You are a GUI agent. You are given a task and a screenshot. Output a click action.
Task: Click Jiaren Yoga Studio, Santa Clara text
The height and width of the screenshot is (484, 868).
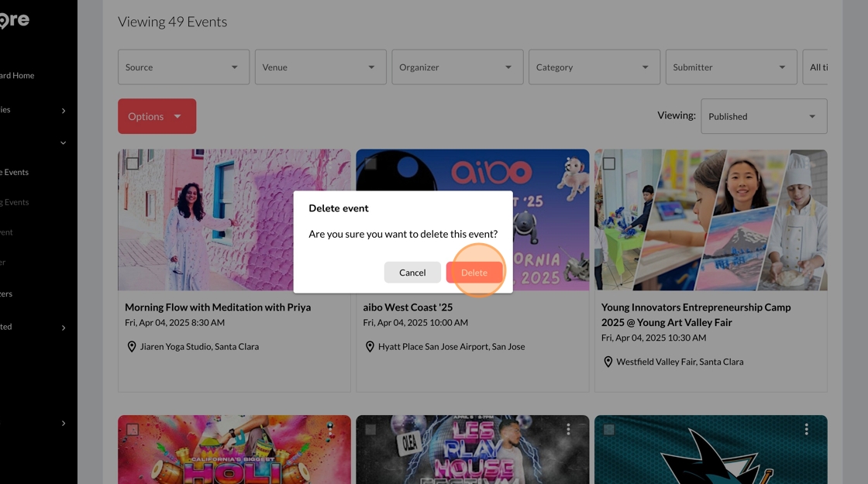[x=199, y=347]
